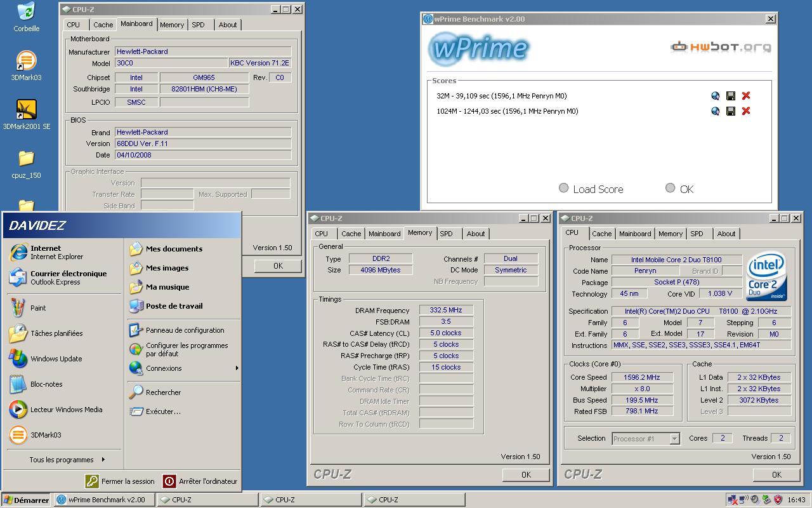Open the Ma musique folder

[x=183, y=287]
